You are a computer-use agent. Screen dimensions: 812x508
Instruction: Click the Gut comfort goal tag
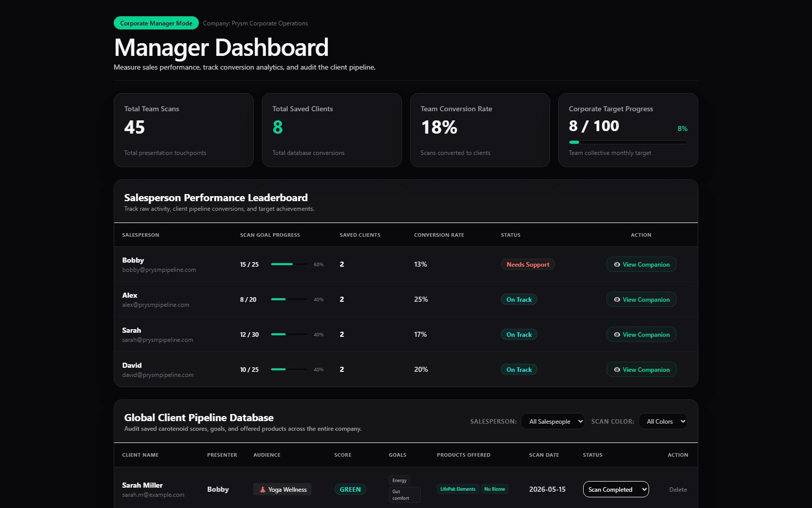coord(404,495)
